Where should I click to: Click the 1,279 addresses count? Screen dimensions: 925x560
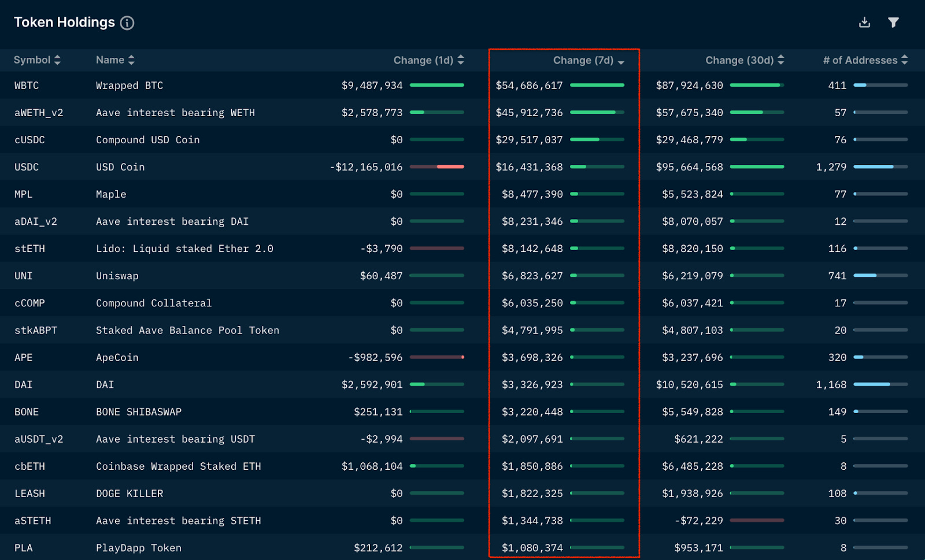(x=831, y=167)
